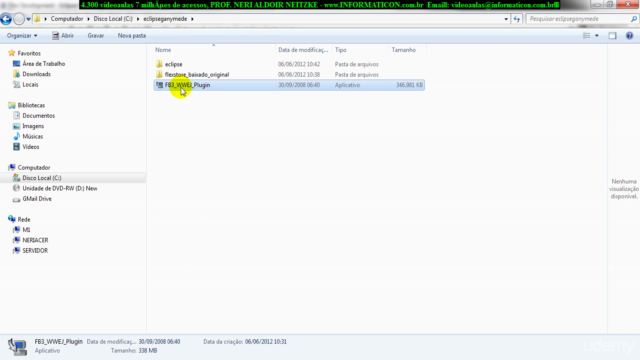Click the Rede group in sidebar
Screen dimensions: 640x360
[24, 219]
